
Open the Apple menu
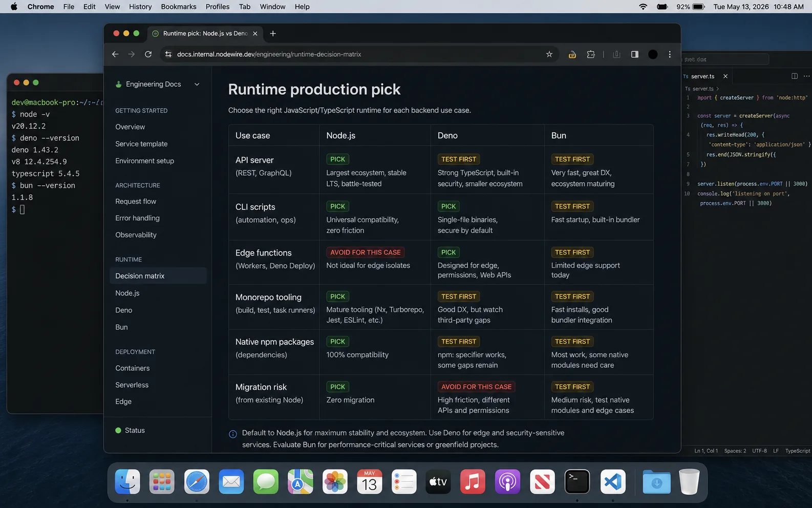click(x=14, y=7)
